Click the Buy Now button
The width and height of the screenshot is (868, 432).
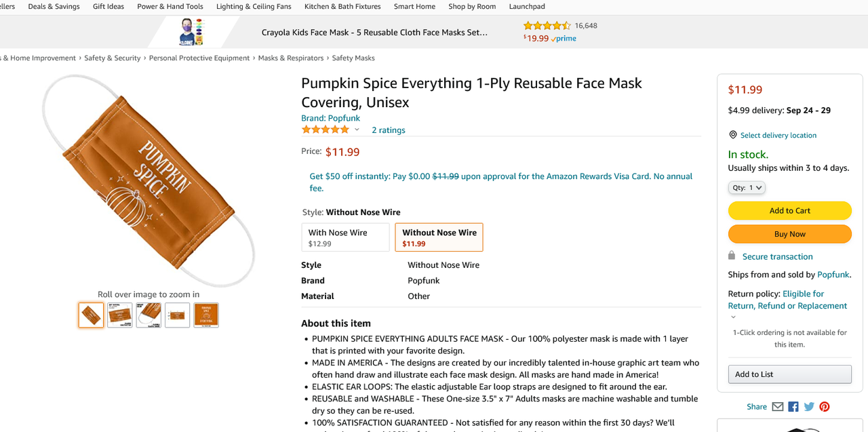pyautogui.click(x=790, y=234)
